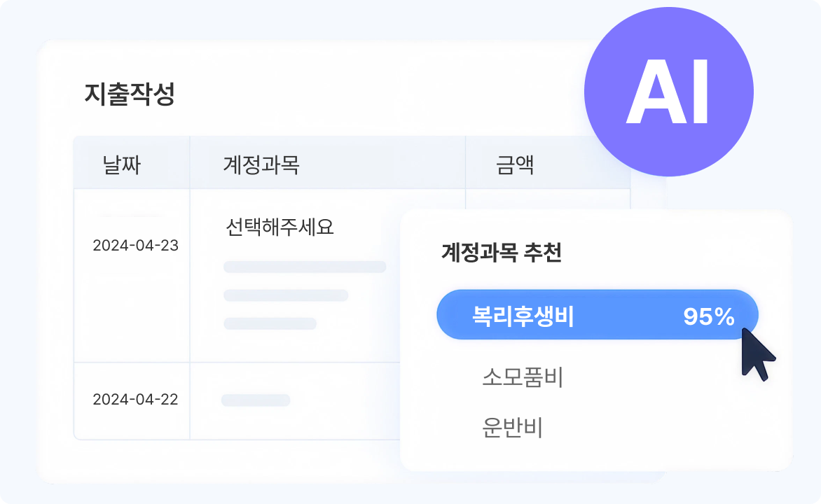Open the 선택해주세요 account dropdown

coord(280,227)
